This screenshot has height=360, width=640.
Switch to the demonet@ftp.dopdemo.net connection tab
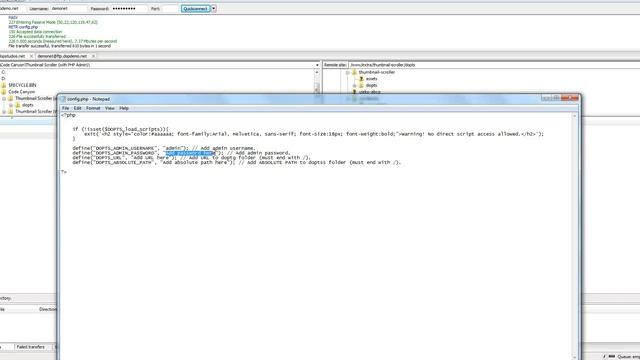click(x=62, y=56)
